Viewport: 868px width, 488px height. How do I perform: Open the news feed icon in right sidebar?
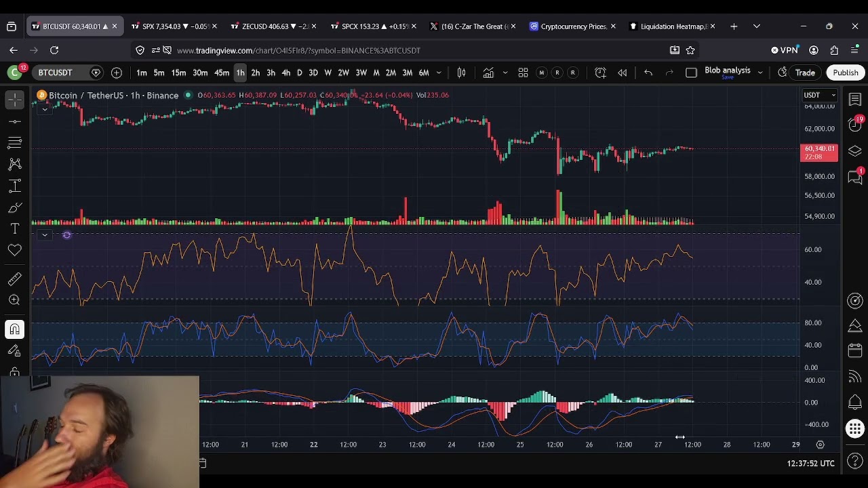click(x=855, y=377)
